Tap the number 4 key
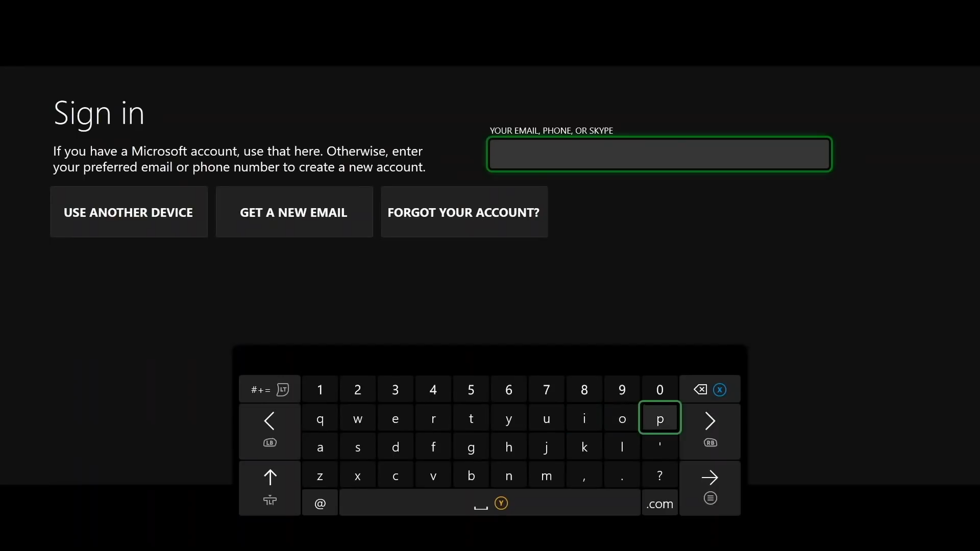980x551 pixels. coord(433,390)
